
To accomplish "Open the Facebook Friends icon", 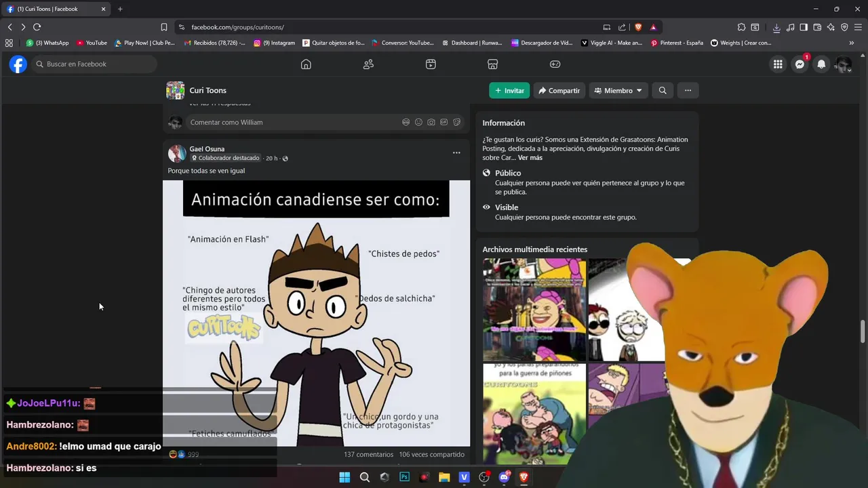I will click(368, 64).
